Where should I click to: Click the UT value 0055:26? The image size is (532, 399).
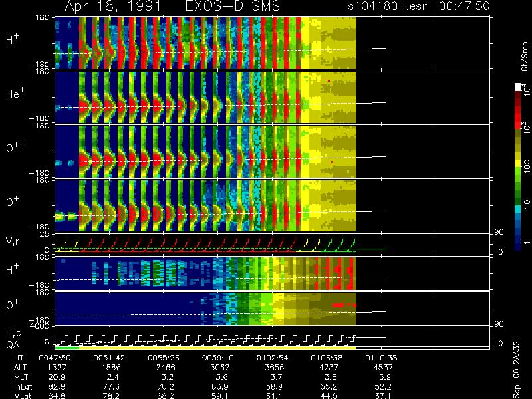164,358
